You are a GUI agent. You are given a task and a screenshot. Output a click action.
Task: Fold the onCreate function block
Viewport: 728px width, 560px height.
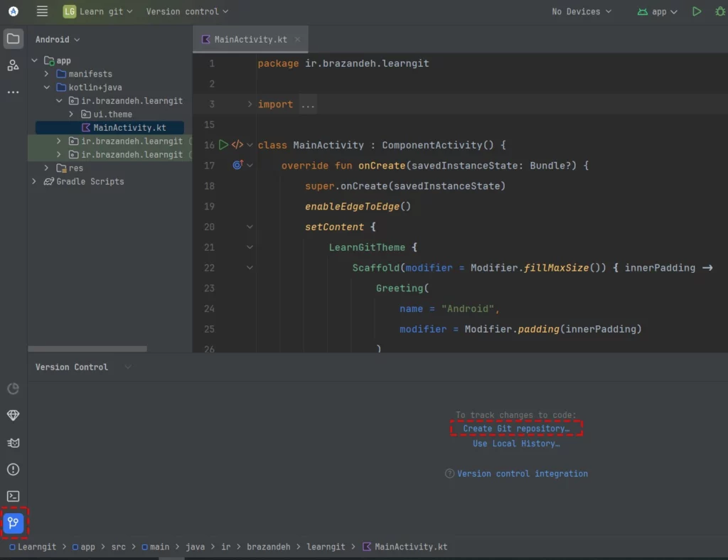[250, 166]
